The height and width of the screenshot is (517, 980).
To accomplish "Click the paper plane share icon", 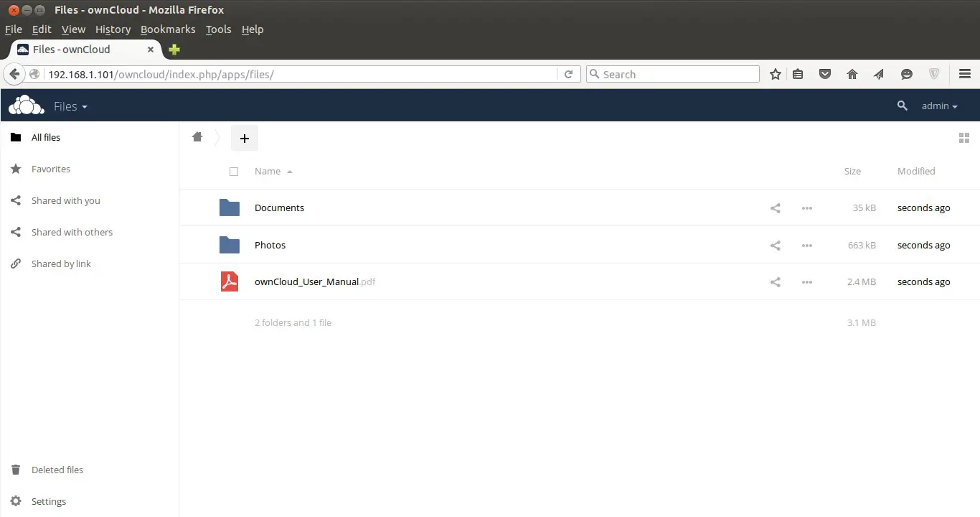I will [879, 74].
